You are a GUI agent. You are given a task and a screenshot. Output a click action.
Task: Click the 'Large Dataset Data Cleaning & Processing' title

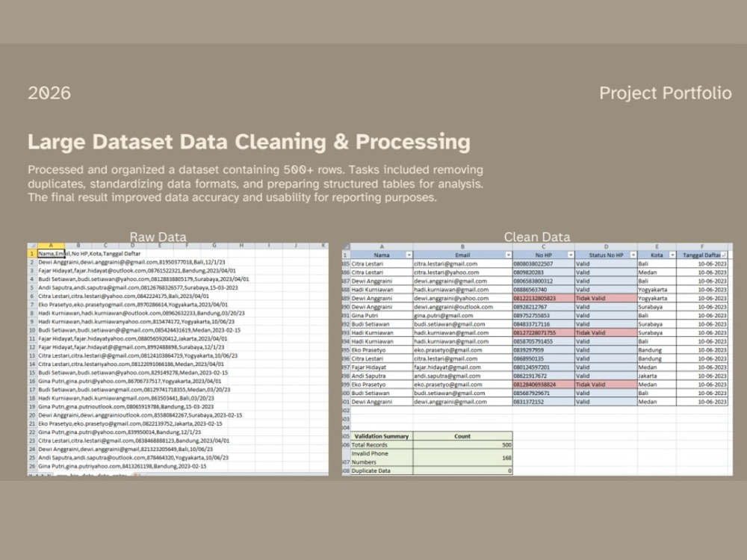tap(249, 142)
